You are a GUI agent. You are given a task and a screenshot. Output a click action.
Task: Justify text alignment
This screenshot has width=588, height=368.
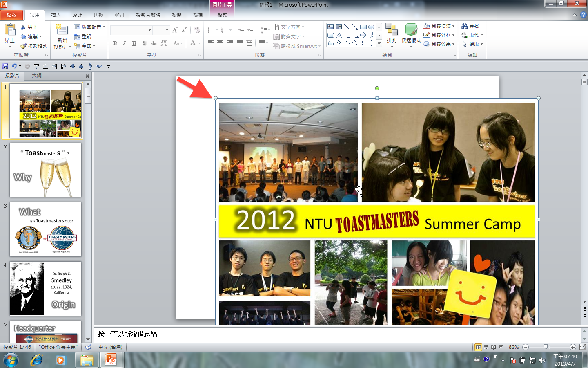[240, 43]
